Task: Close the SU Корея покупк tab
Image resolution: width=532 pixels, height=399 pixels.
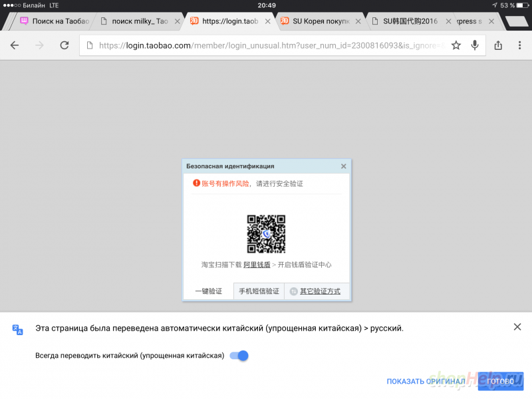Action: click(358, 21)
